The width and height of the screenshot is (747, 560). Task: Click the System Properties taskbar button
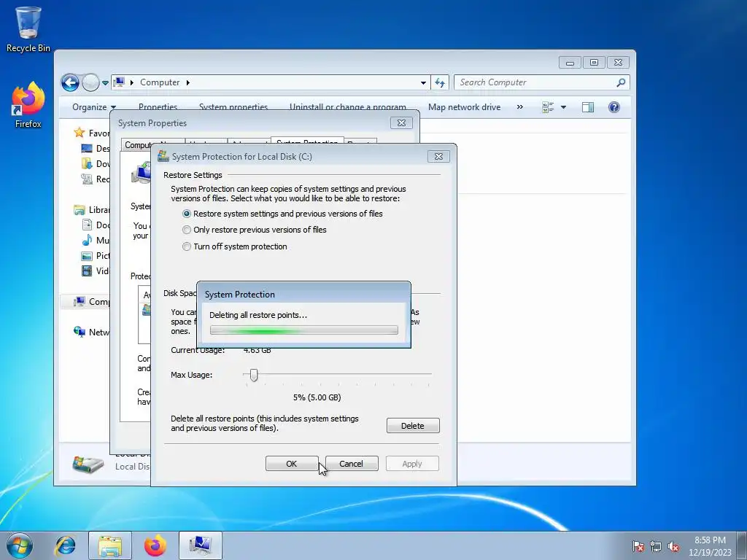coord(200,545)
